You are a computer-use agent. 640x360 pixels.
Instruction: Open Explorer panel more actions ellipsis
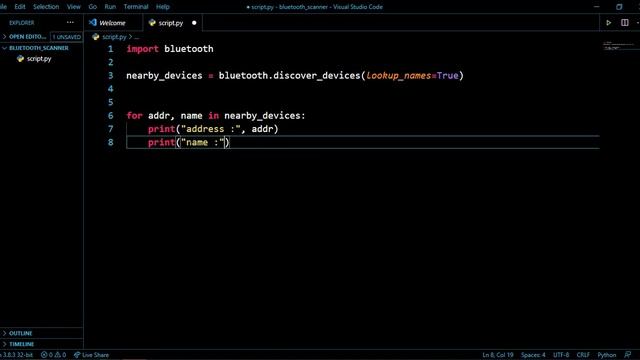pos(70,23)
